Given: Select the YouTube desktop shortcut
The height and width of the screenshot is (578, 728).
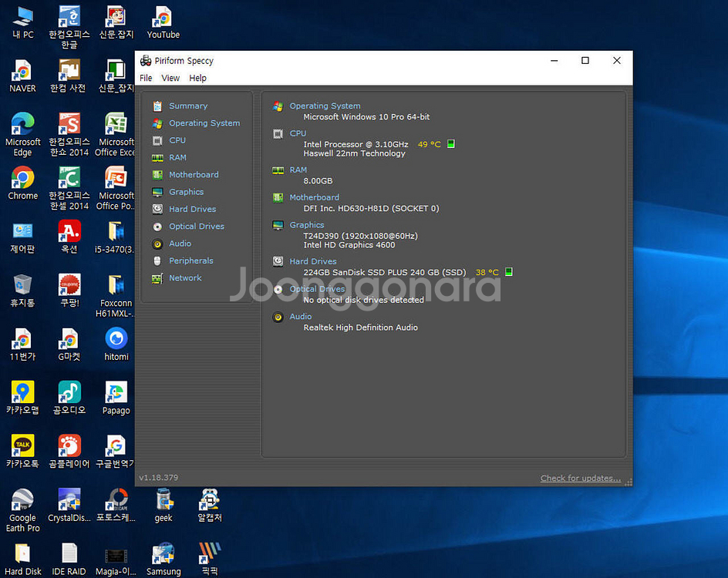Looking at the screenshot, I should (x=163, y=22).
